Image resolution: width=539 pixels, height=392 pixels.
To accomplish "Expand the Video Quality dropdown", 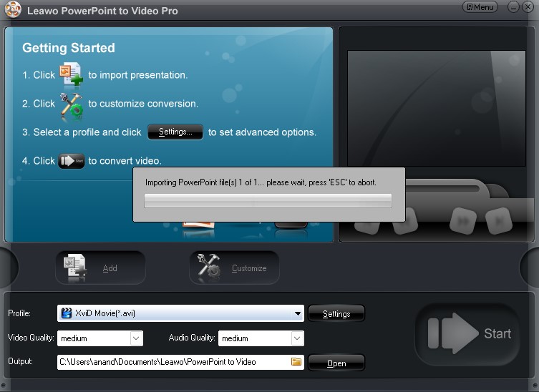I will [136, 338].
